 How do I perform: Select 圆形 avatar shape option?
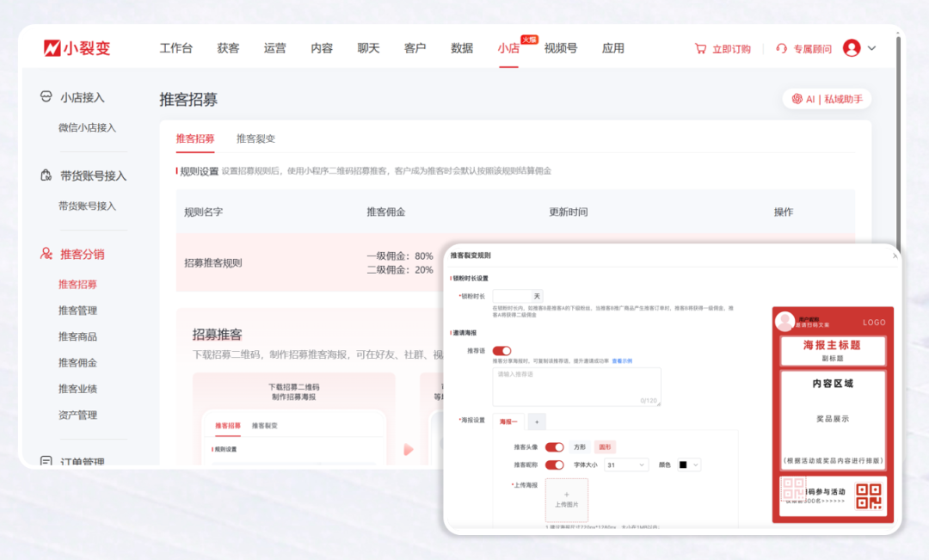point(606,446)
